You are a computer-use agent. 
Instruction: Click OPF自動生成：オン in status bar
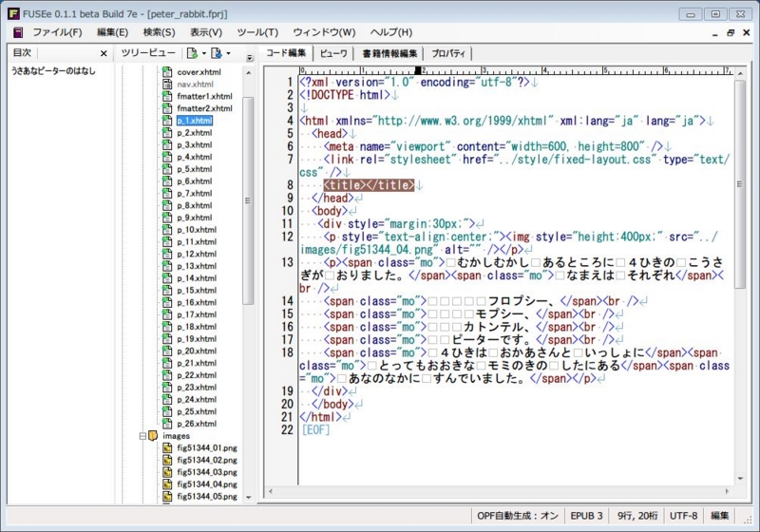518,516
